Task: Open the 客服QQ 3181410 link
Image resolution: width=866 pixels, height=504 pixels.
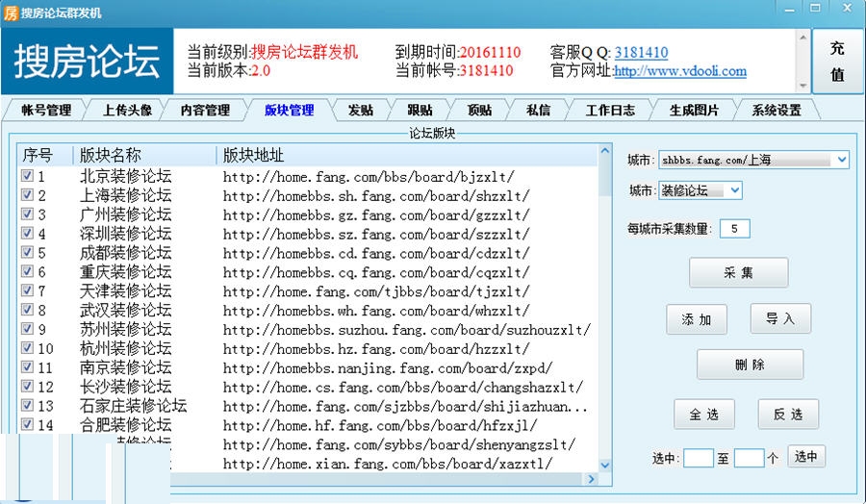Action: coord(641,53)
